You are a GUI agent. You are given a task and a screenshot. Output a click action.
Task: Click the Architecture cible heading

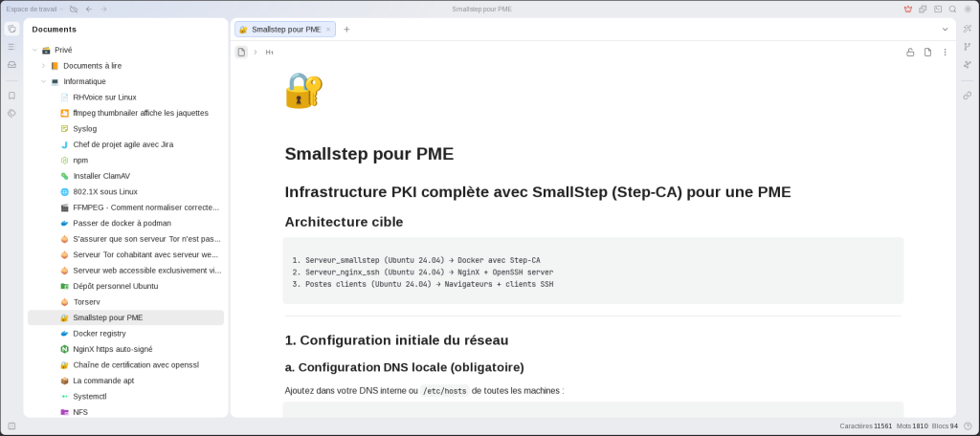(344, 222)
